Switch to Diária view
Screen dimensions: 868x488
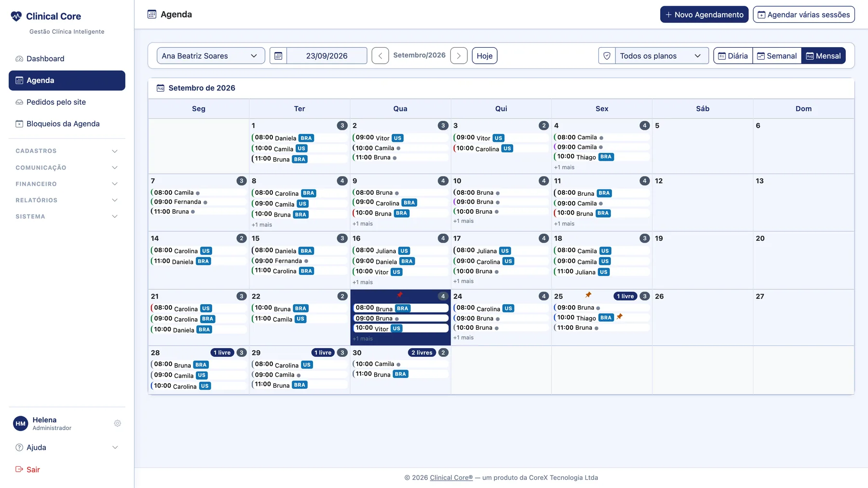733,56
